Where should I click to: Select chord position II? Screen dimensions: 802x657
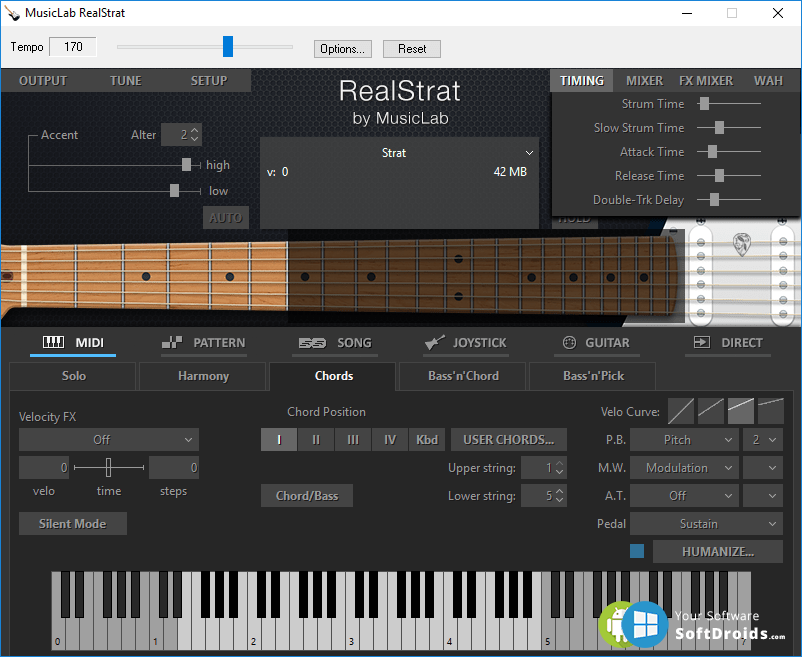coord(316,440)
